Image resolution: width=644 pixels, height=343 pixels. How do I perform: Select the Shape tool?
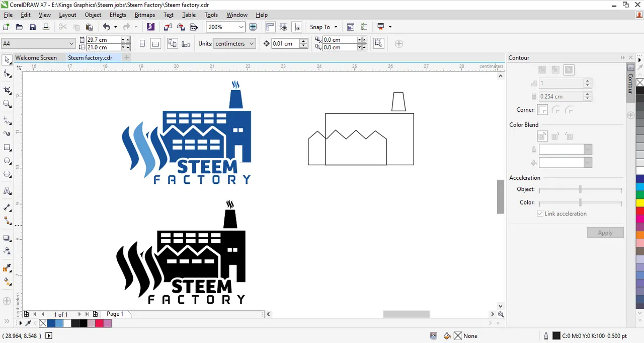7,74
